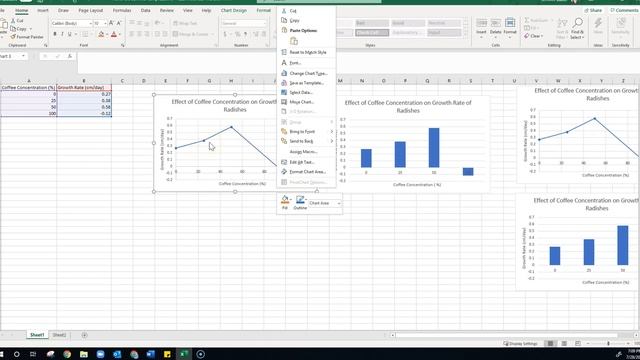
Task: Click the Format Painter button in ribbon
Action: tap(27, 37)
